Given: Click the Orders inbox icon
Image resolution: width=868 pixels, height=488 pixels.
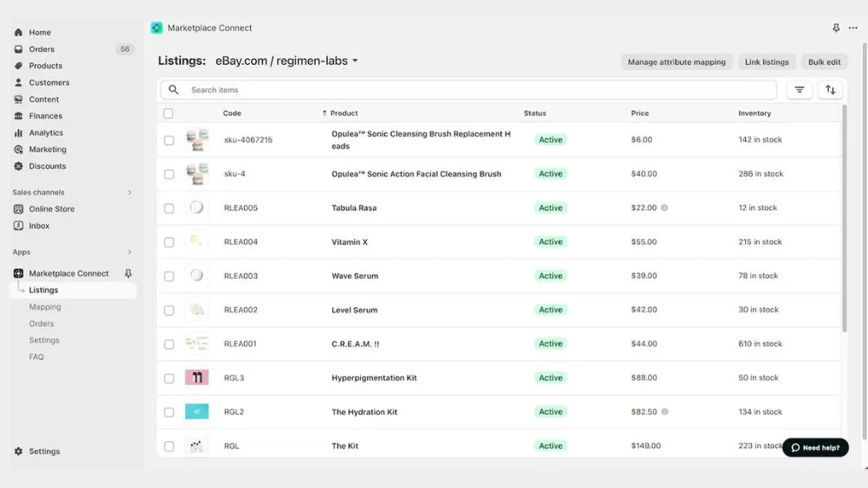Looking at the screenshot, I should coord(18,49).
